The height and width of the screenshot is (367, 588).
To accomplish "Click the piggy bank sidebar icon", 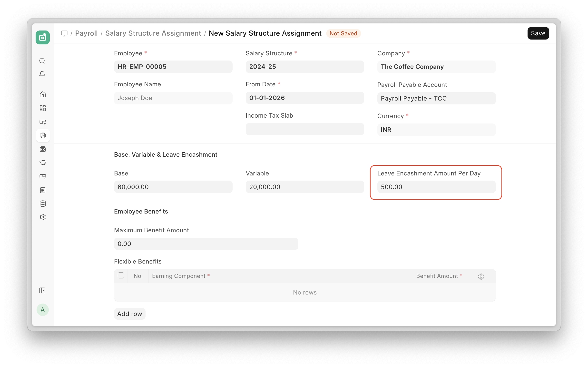I will pos(43,163).
